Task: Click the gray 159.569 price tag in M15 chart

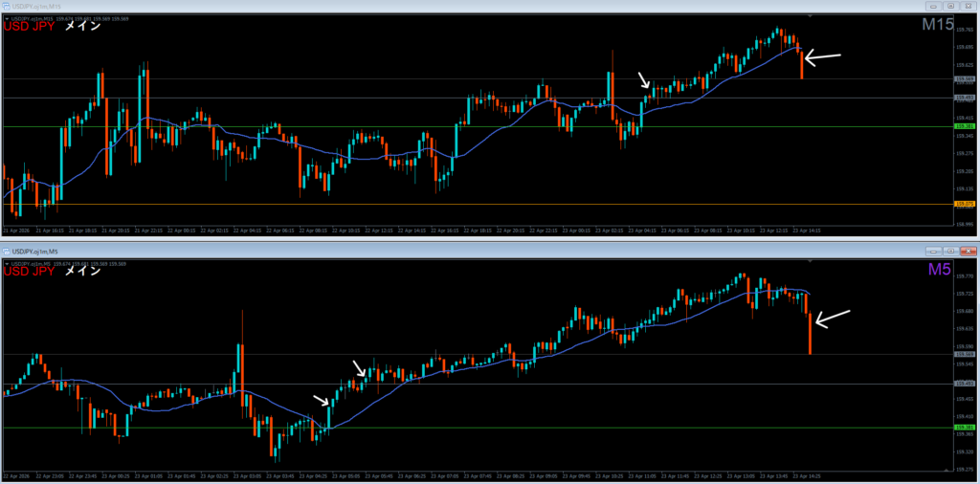Action: point(963,78)
